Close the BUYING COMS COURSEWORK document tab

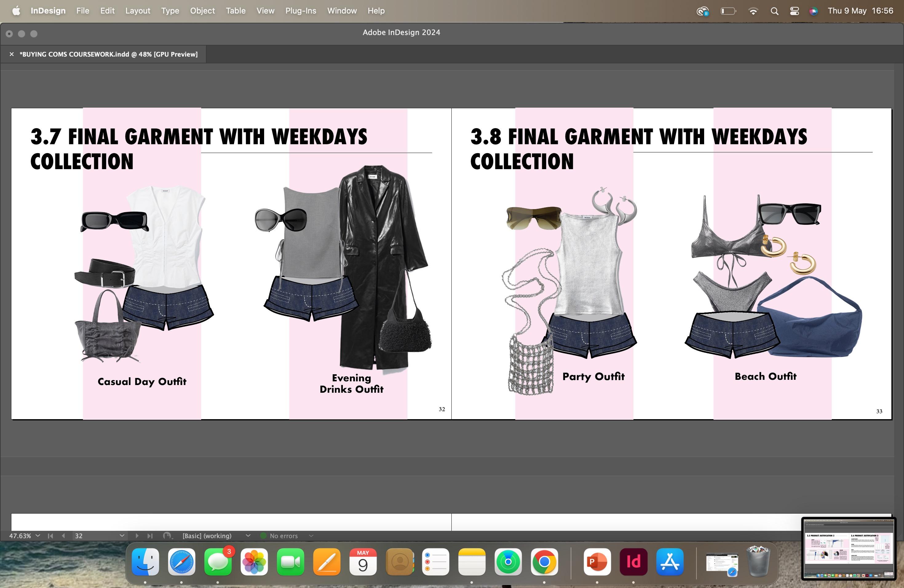pos(12,54)
